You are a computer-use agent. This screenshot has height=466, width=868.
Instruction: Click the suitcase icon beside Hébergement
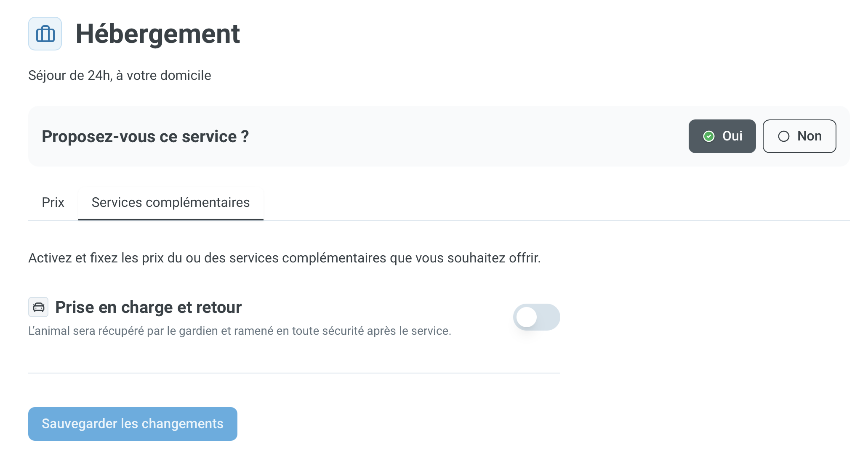coord(45,34)
